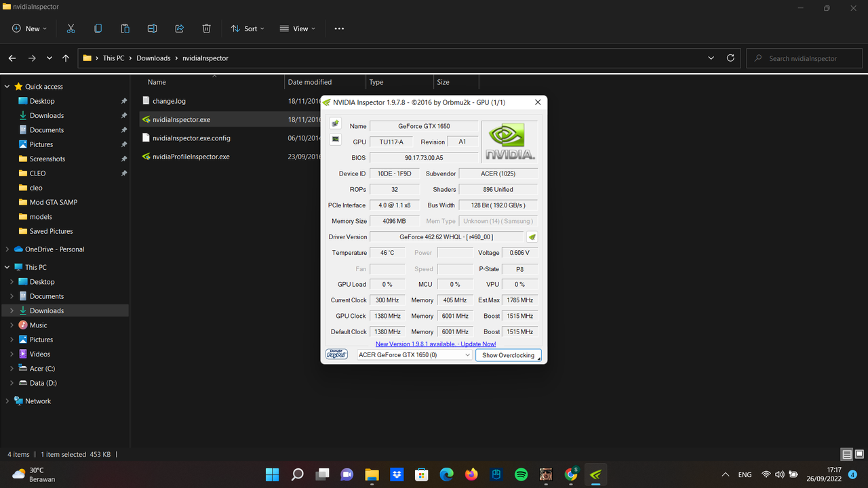Launch Spotify from the taskbar
Screen dimensions: 868x488
[521, 474]
